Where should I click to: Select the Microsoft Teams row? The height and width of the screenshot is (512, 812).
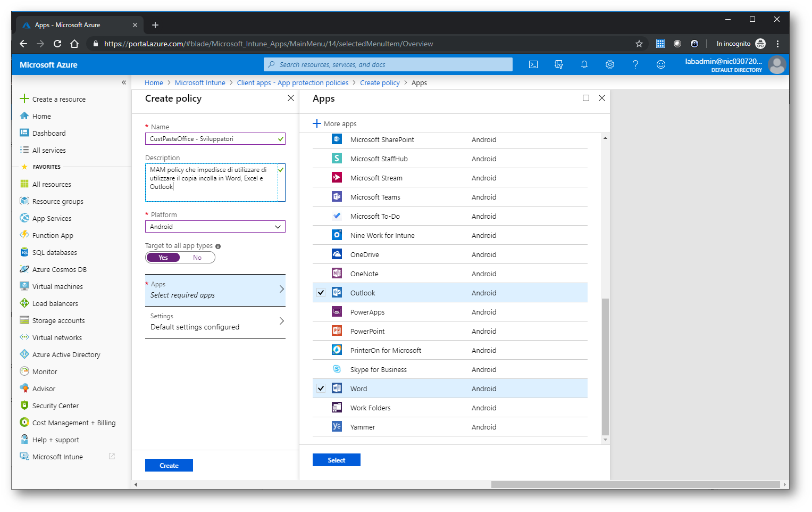coord(450,197)
